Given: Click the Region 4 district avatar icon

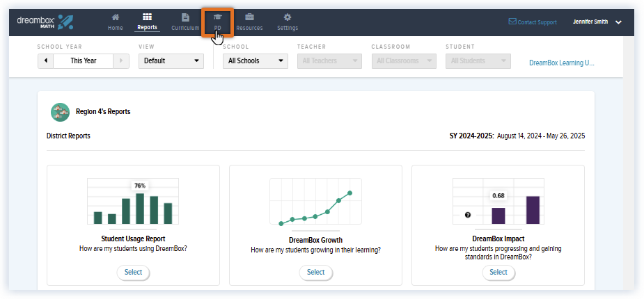Looking at the screenshot, I should point(60,112).
